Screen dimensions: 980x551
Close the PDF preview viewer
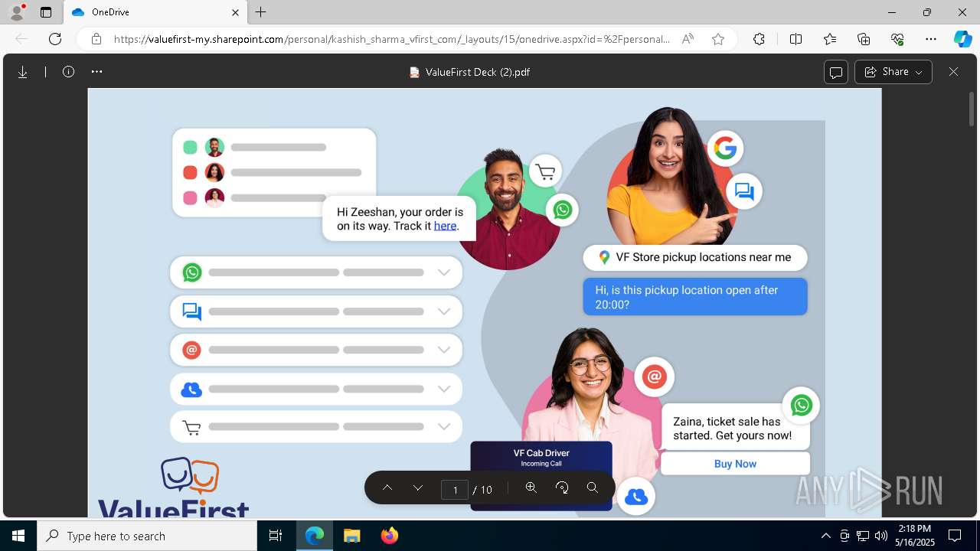(x=953, y=72)
